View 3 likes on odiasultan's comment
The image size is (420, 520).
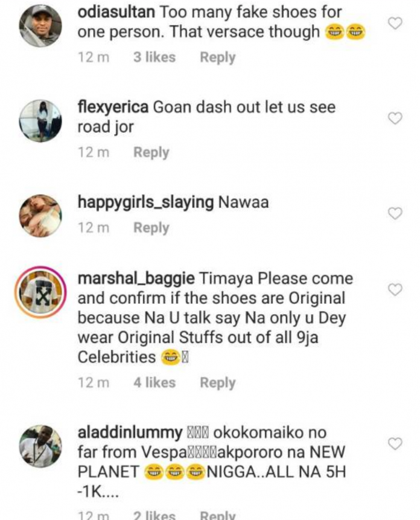coord(154,57)
